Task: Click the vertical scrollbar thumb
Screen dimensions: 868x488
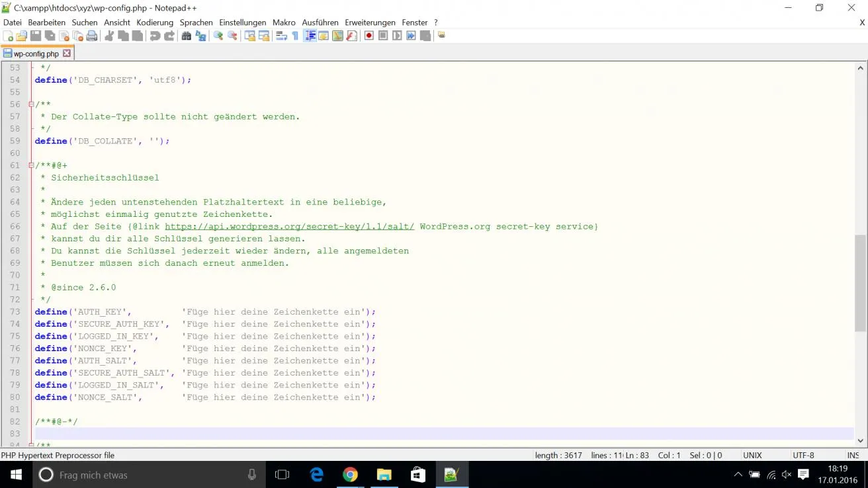Action: pos(860,283)
